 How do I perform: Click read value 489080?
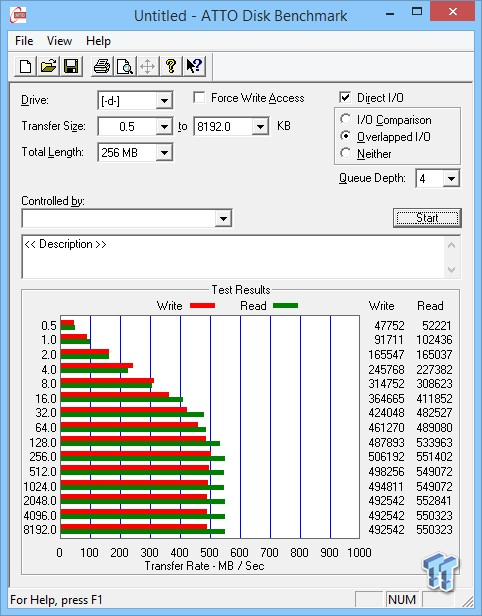[x=434, y=428]
